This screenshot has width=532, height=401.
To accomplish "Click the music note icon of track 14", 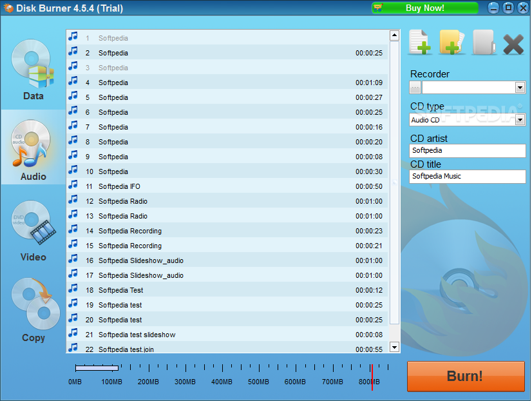I will [73, 230].
